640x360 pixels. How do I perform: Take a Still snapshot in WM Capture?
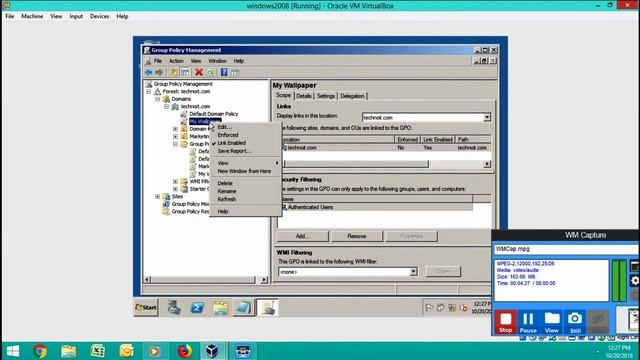pyautogui.click(x=575, y=322)
